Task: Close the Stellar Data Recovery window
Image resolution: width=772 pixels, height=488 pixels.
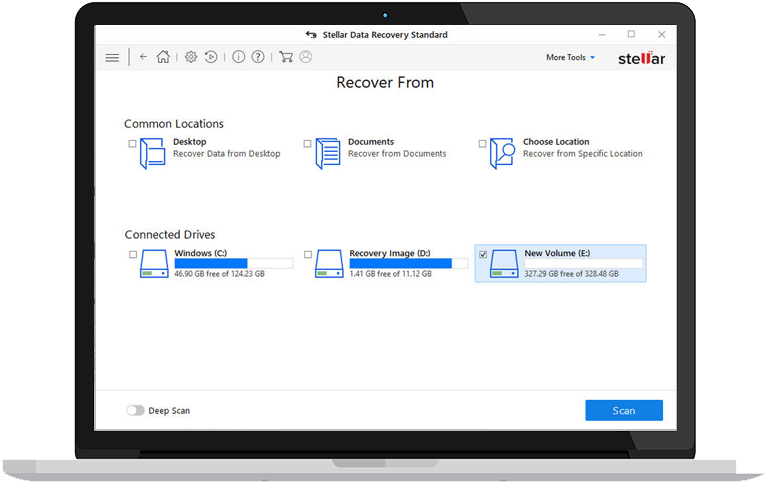Action: [x=661, y=34]
